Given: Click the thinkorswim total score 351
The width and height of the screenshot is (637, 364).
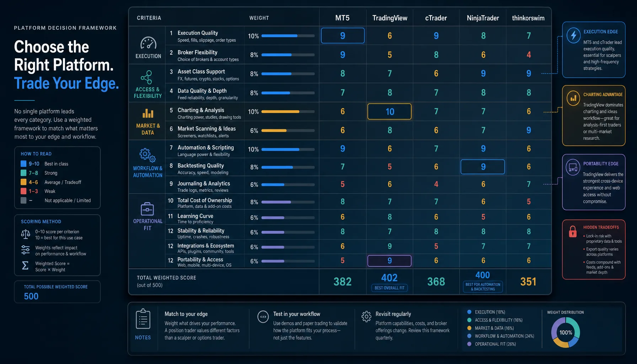Looking at the screenshot, I should (528, 282).
